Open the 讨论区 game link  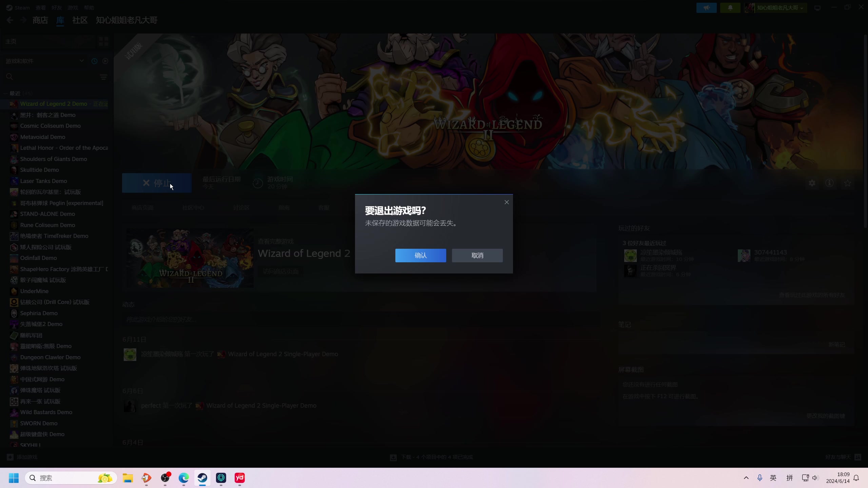pos(241,207)
